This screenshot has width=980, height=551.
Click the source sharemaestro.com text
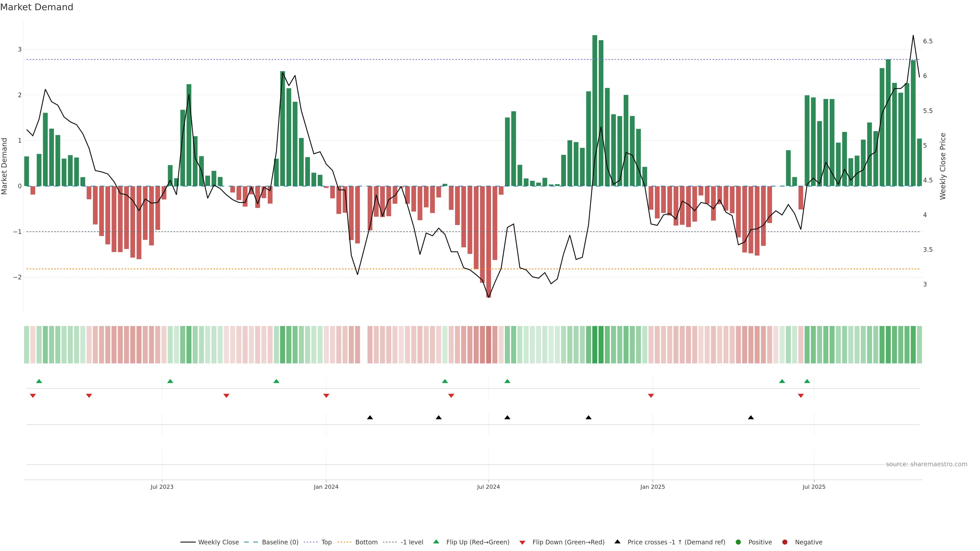point(926,464)
